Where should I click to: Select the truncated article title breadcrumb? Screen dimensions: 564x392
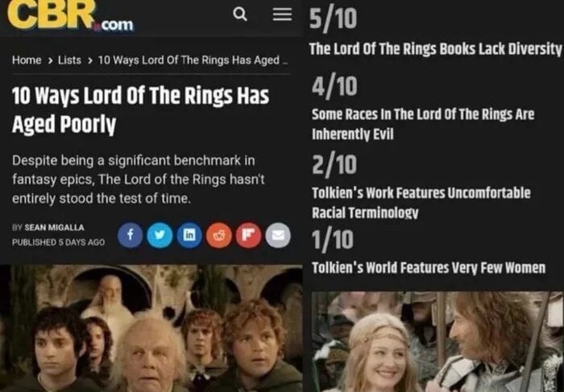(x=193, y=60)
